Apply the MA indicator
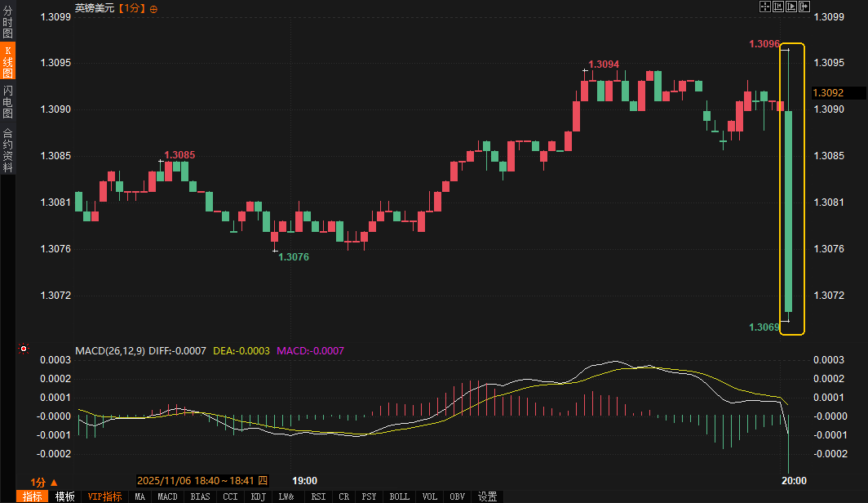 pyautogui.click(x=140, y=496)
